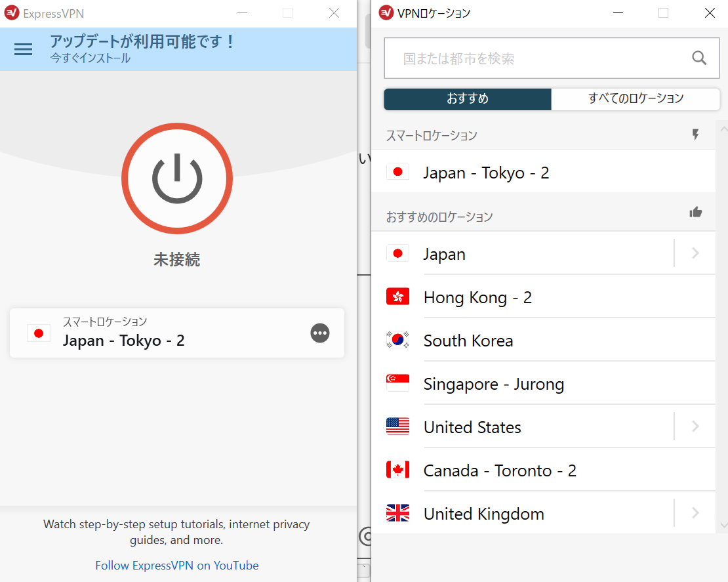Click 今すぐインストール to install update
The height and width of the screenshot is (582, 728).
[x=91, y=58]
